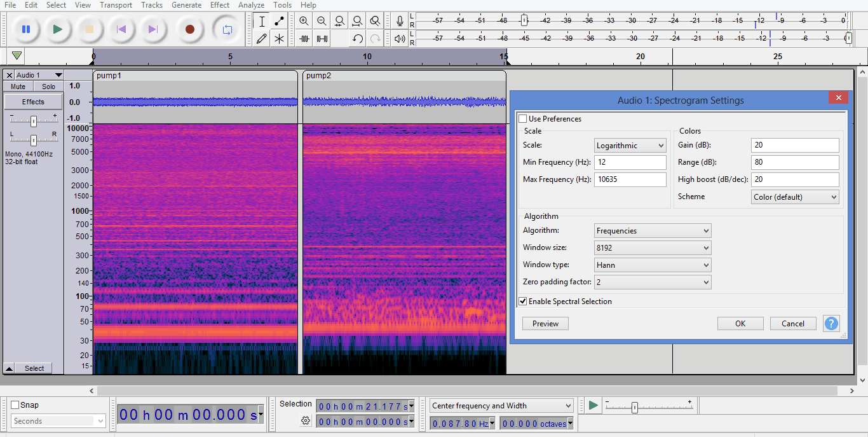Toggle Mute on Audio 1 track

pos(18,87)
